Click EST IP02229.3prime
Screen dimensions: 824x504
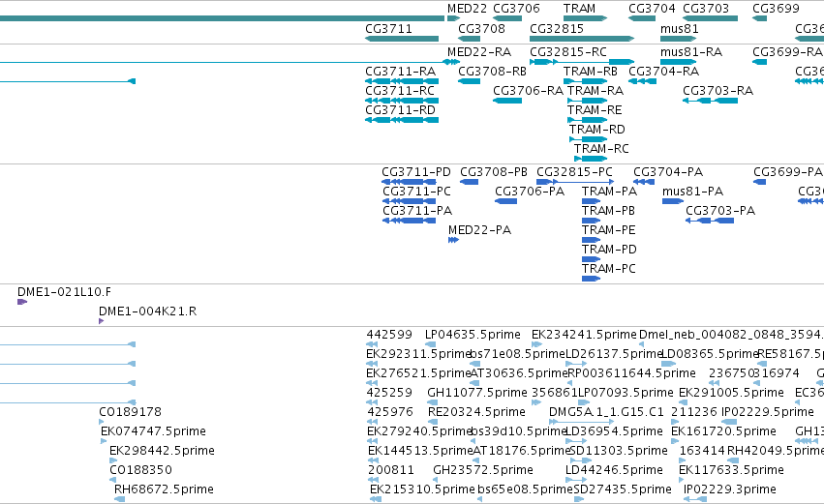[729, 489]
